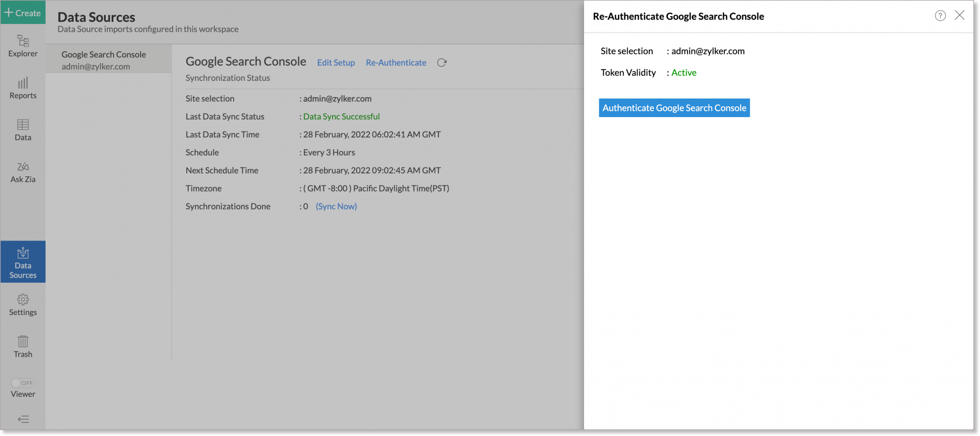
Task: Select Google Search Console data source entry
Action: pyautogui.click(x=109, y=60)
